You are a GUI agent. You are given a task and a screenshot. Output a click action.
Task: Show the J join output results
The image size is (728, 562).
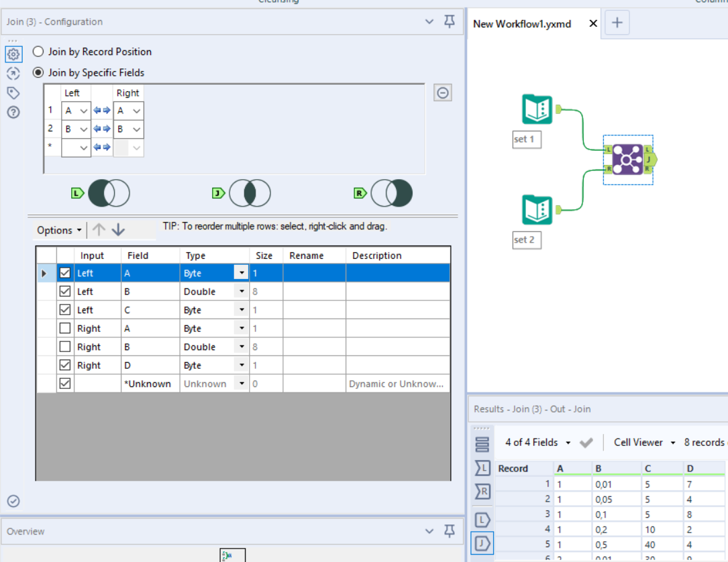482,542
